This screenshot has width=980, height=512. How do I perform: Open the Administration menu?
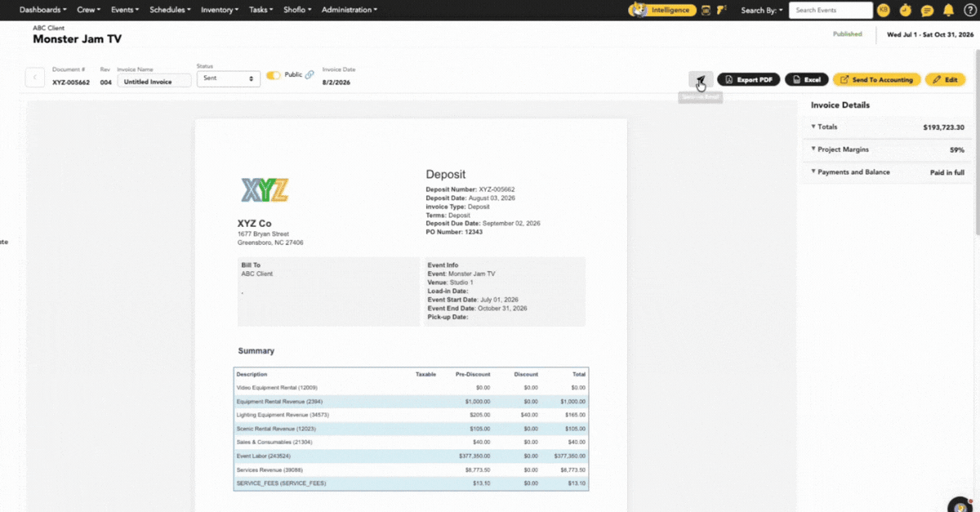[350, 10]
